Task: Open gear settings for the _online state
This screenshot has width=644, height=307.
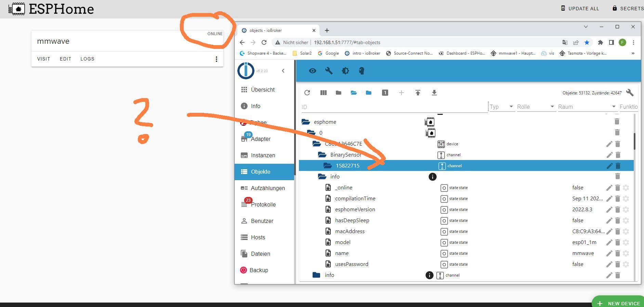Action: coord(626,188)
